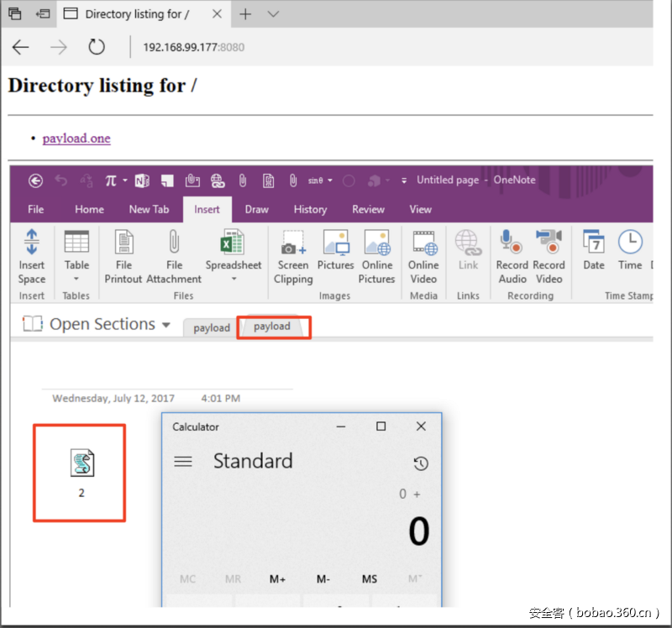Click the Record Video camera icon
The image size is (672, 628).
coord(549,243)
